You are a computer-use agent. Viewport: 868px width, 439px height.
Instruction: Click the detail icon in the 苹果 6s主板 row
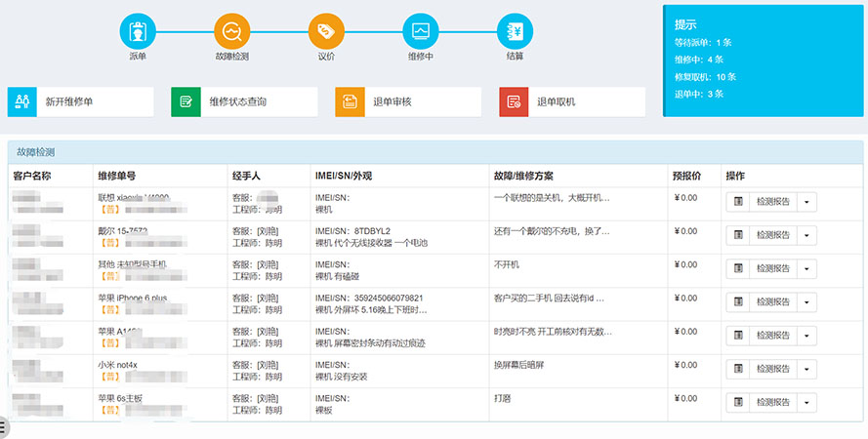pyautogui.click(x=738, y=403)
